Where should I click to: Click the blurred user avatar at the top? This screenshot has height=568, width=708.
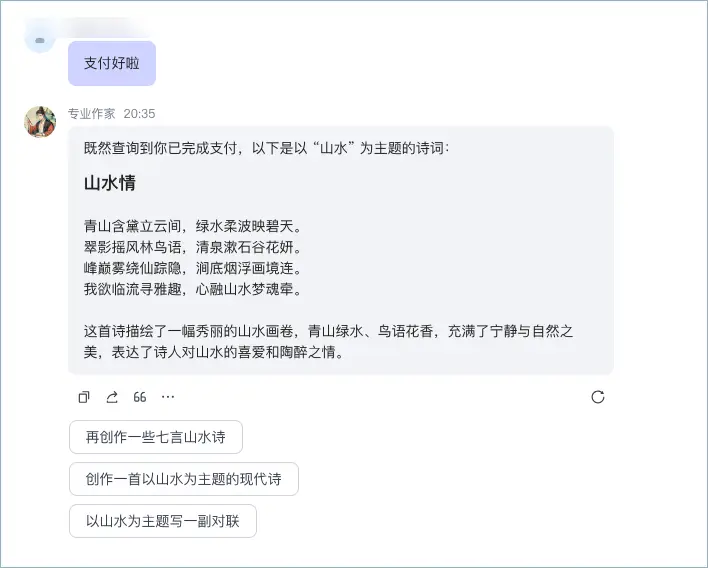40,38
